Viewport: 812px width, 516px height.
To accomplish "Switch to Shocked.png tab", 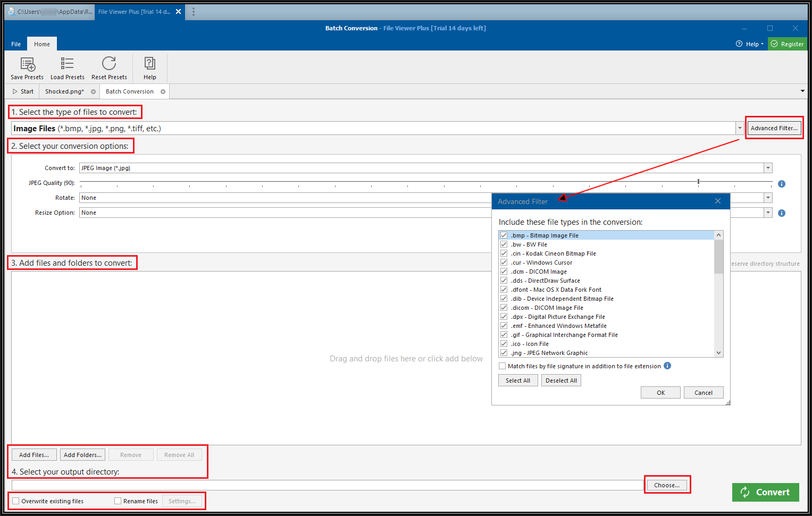I will [x=64, y=91].
